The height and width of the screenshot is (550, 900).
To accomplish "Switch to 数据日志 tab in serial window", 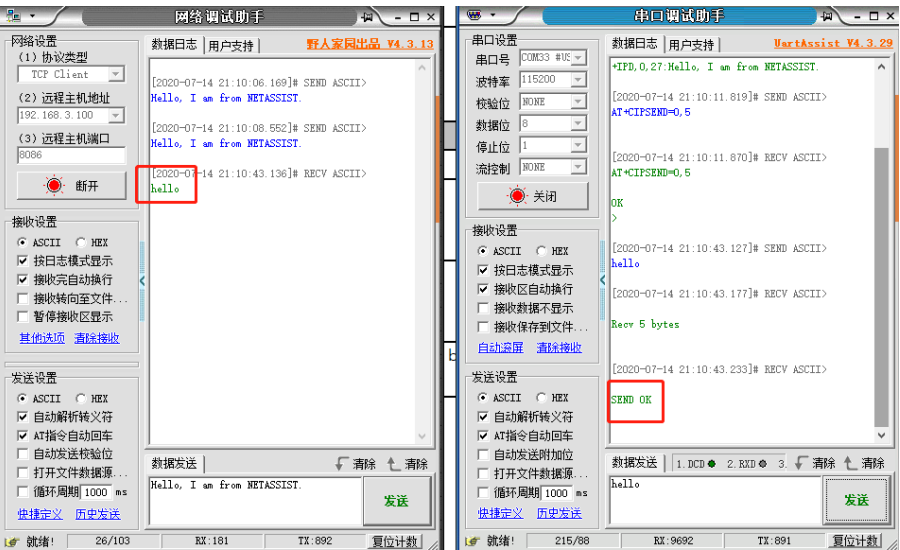I will pos(634,44).
